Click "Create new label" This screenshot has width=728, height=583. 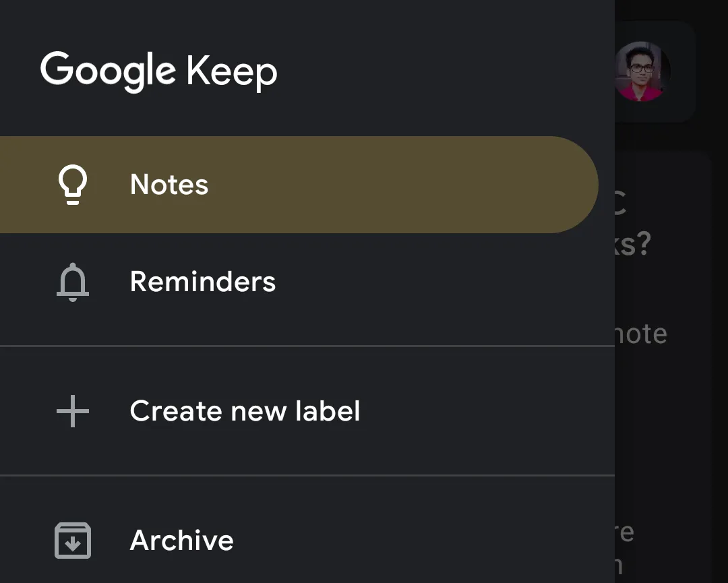pyautogui.click(x=245, y=411)
